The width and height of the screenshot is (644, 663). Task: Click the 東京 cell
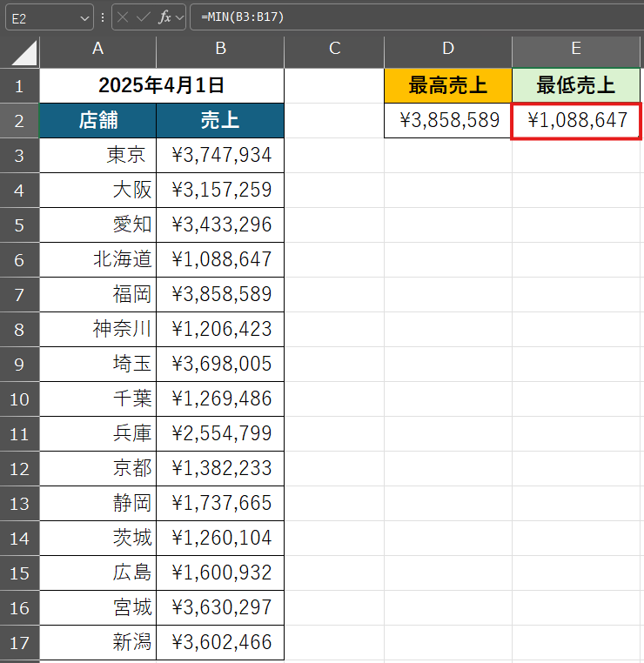pyautogui.click(x=98, y=156)
